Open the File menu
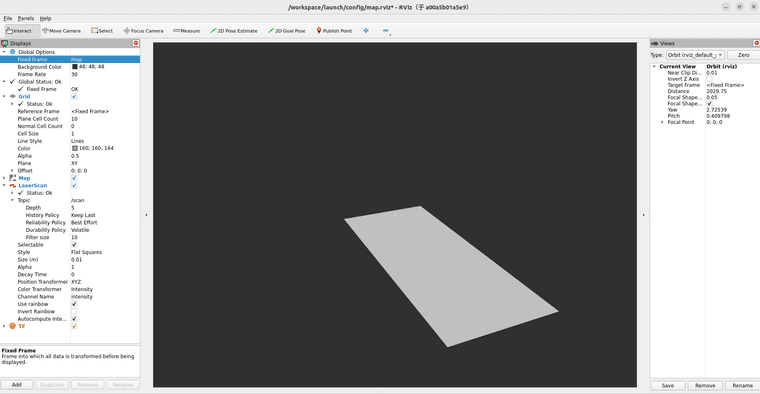The width and height of the screenshot is (760, 394). click(x=8, y=18)
